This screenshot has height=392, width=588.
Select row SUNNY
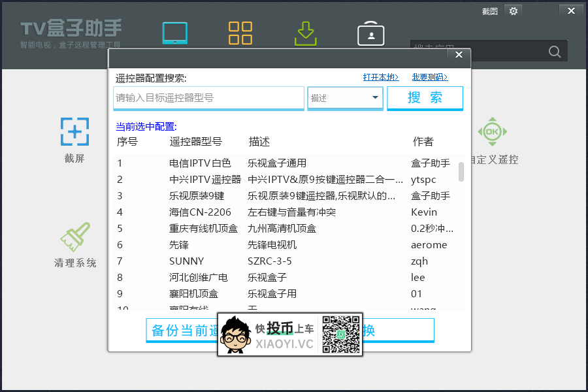[x=285, y=261]
